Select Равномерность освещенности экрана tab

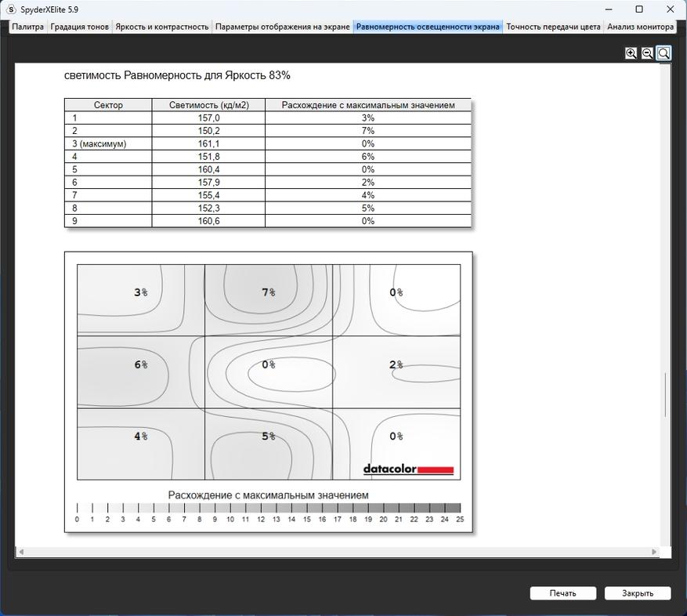[x=428, y=27]
